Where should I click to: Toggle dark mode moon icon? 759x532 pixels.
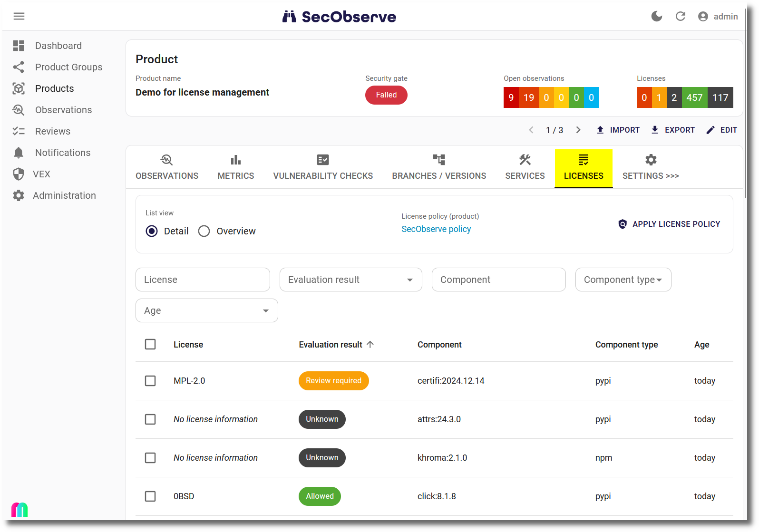[657, 17]
